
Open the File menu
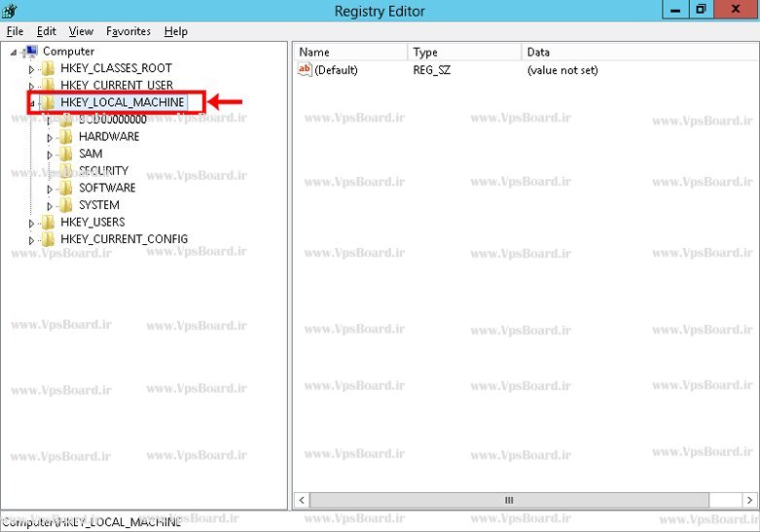coord(15,31)
